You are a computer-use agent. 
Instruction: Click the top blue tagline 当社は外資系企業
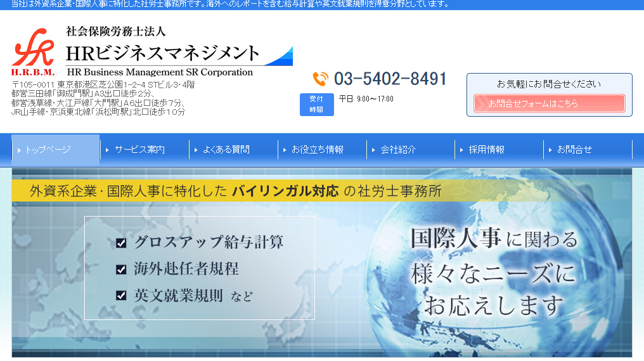click(230, 4)
